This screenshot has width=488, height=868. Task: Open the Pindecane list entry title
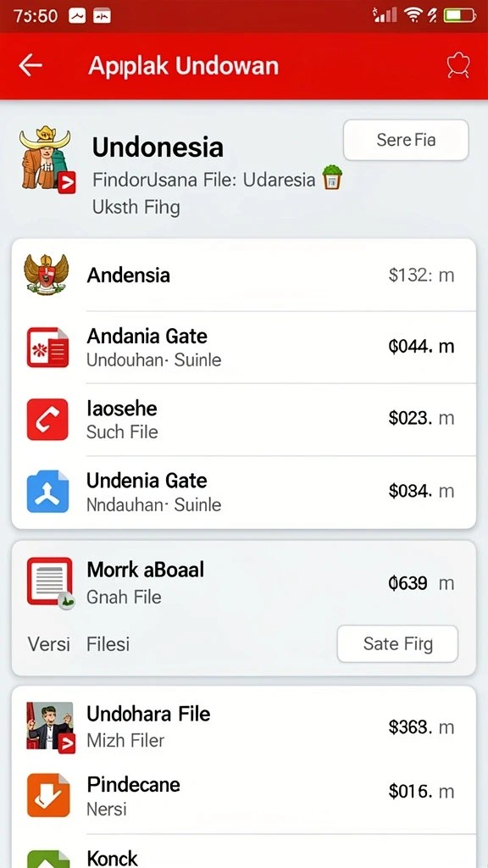133,784
